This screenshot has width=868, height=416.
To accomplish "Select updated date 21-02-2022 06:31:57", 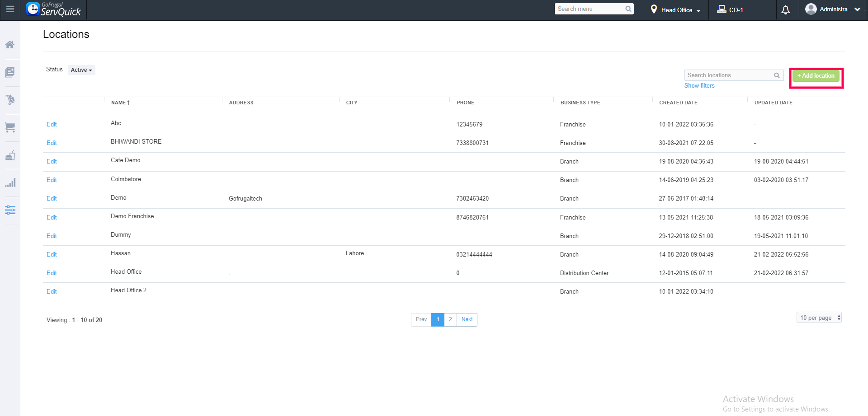I will click(781, 273).
